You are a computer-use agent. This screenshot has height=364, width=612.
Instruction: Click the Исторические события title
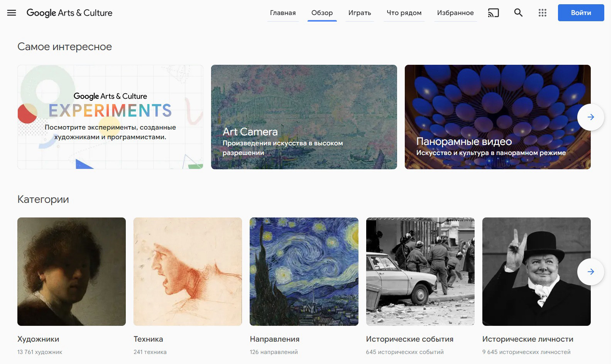pyautogui.click(x=410, y=339)
